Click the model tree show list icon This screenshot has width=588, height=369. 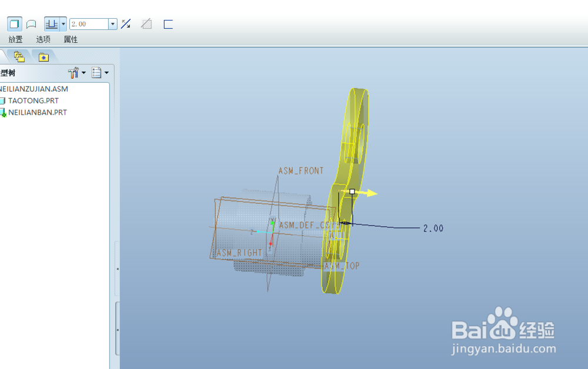[x=96, y=73]
